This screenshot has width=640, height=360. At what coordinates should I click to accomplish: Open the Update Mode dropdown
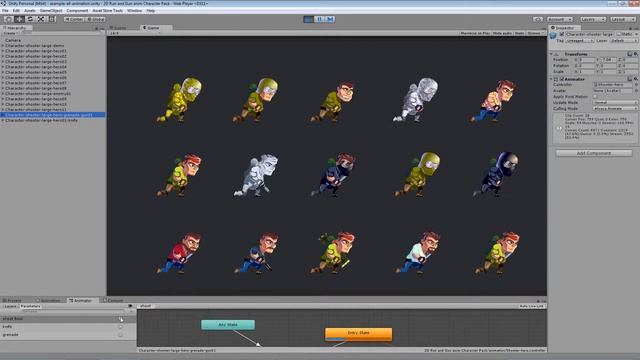point(615,102)
